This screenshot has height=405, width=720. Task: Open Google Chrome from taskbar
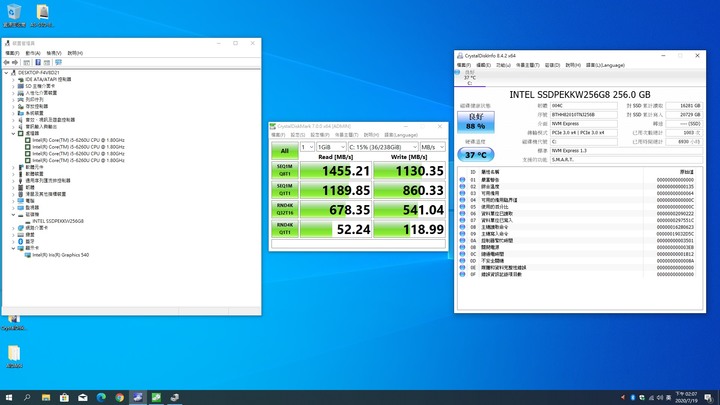(x=119, y=397)
